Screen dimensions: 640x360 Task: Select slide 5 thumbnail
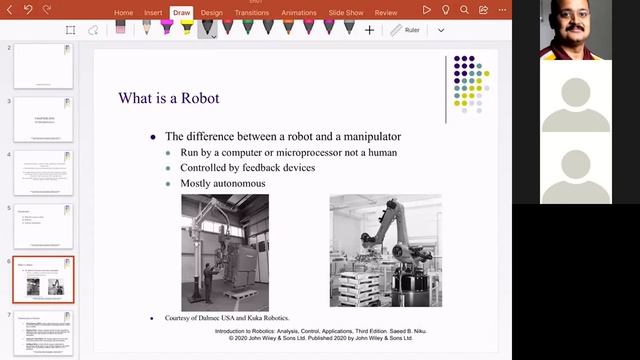tap(43, 226)
